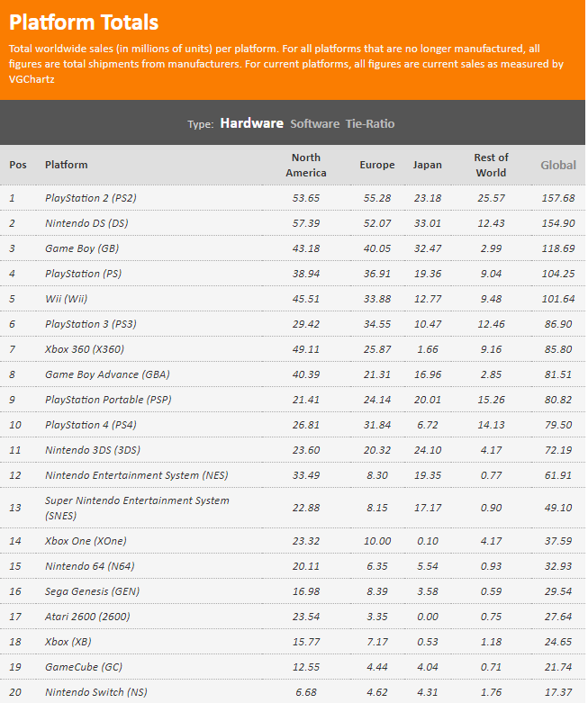The width and height of the screenshot is (588, 703).
Task: Select Xbox global total 24.65
Action: [x=558, y=642]
